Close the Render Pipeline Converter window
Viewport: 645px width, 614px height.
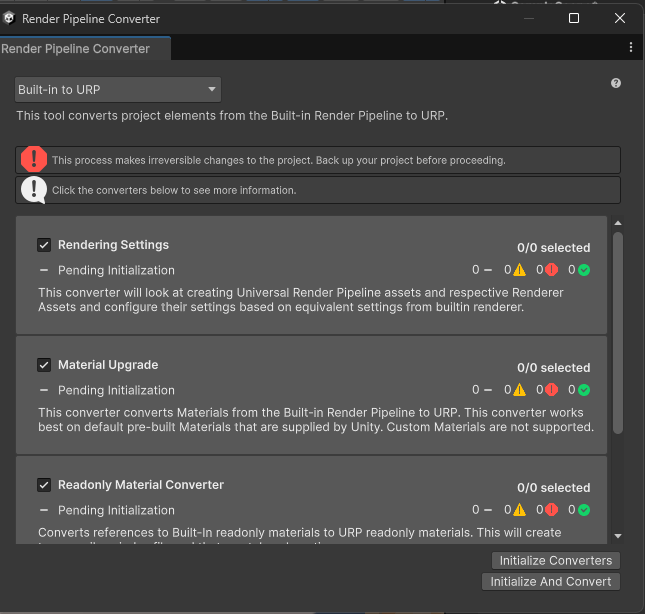pos(619,18)
